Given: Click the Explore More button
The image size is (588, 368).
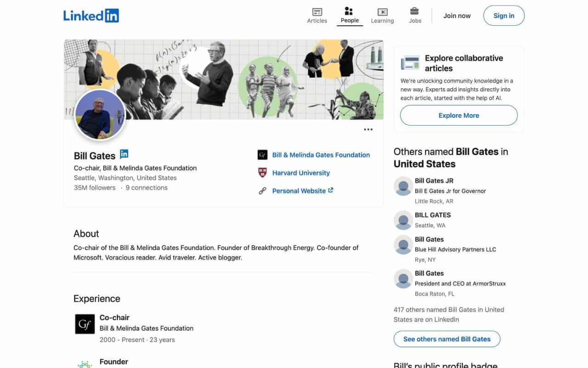Looking at the screenshot, I should click(x=458, y=115).
